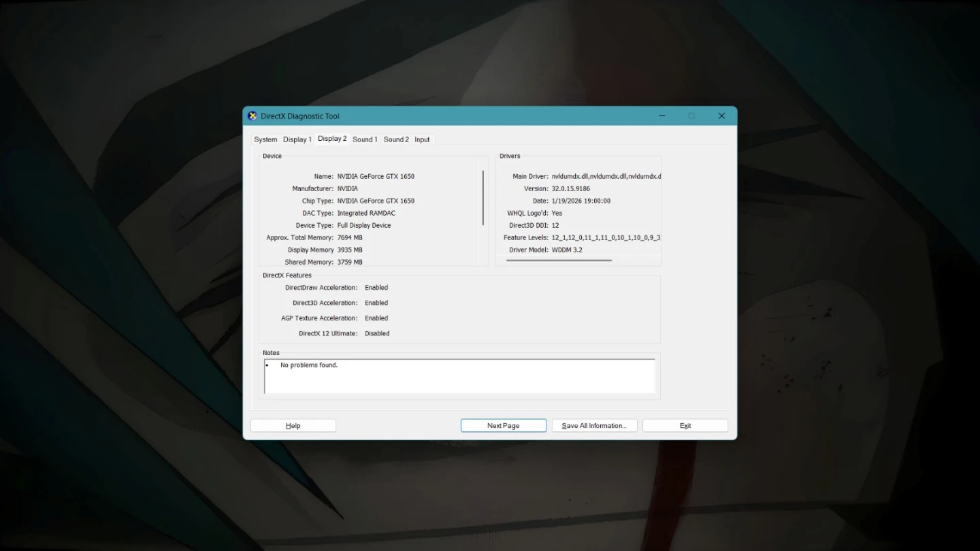Click the Feature Levels value

point(606,237)
